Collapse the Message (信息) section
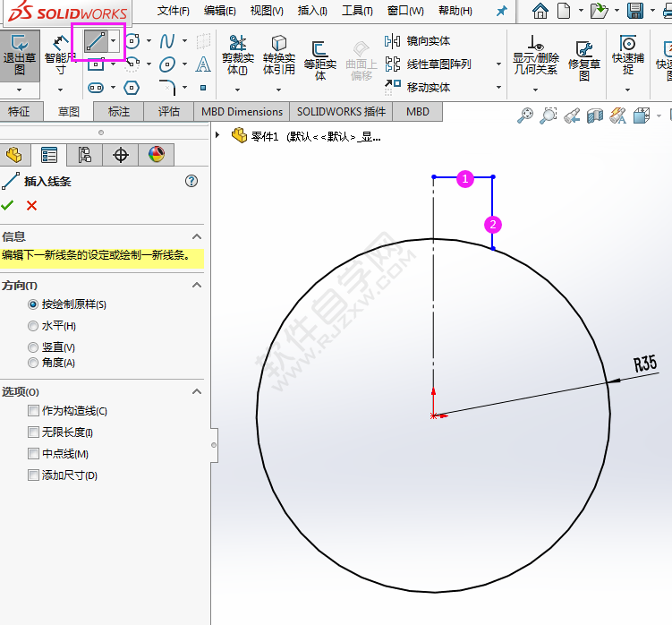The height and width of the screenshot is (625, 672). point(197,236)
